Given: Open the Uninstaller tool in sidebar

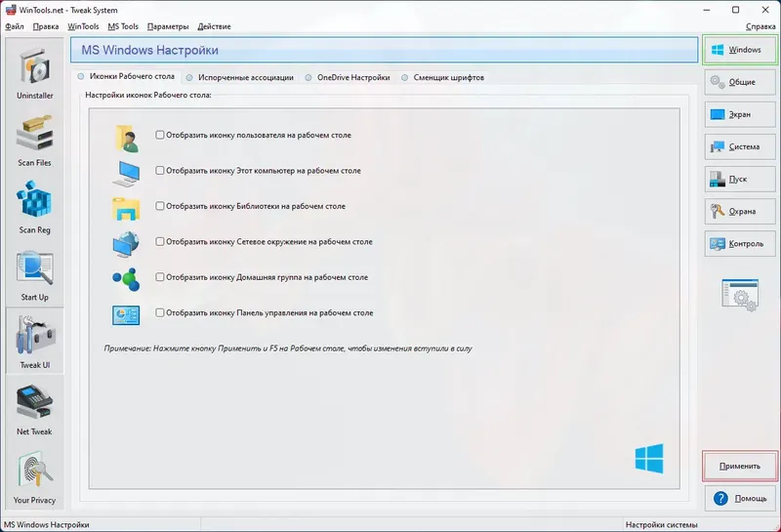Looking at the screenshot, I should (x=35, y=72).
